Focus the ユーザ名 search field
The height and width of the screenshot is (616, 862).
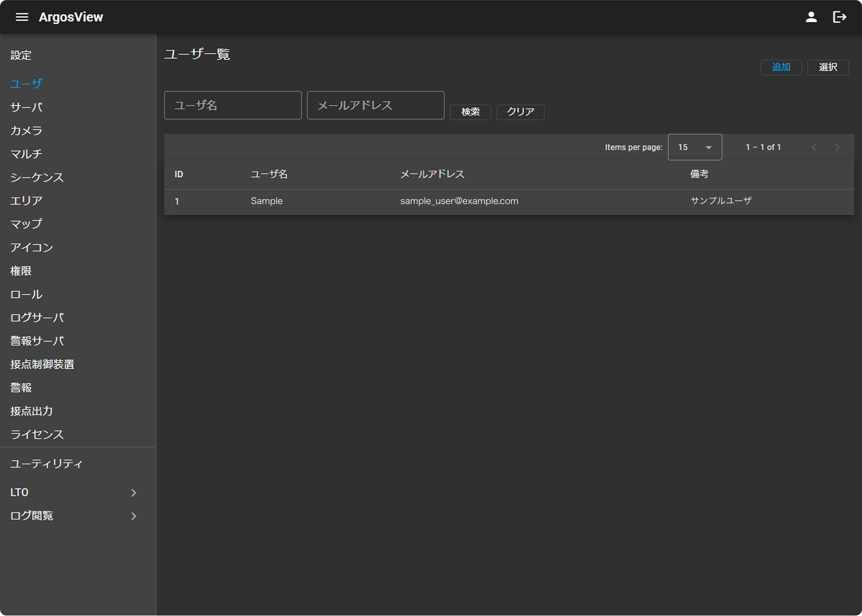[x=233, y=105]
